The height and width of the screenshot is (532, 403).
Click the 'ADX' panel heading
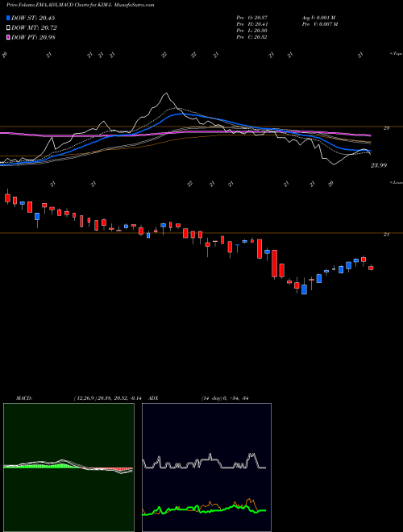(154, 398)
